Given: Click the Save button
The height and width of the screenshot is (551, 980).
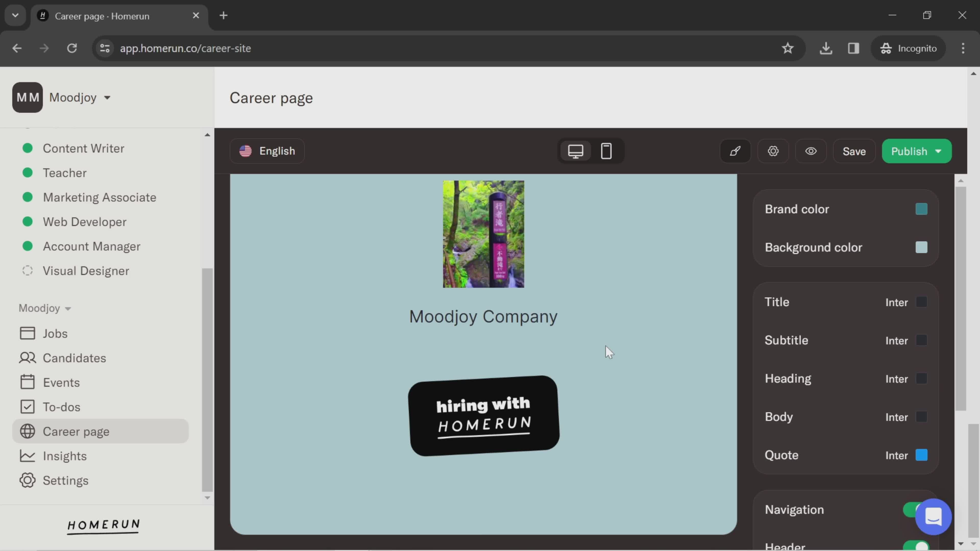Looking at the screenshot, I should click(x=854, y=151).
